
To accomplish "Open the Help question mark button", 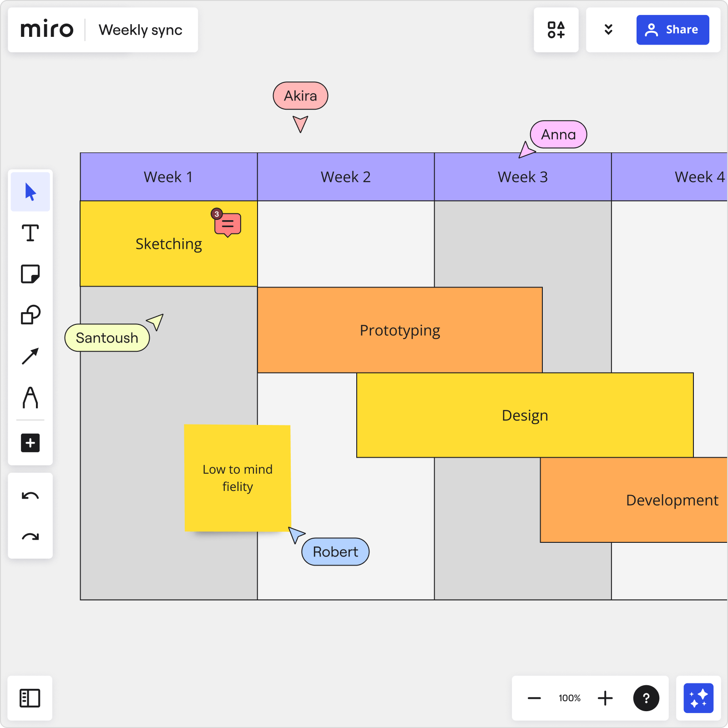I will 646,698.
